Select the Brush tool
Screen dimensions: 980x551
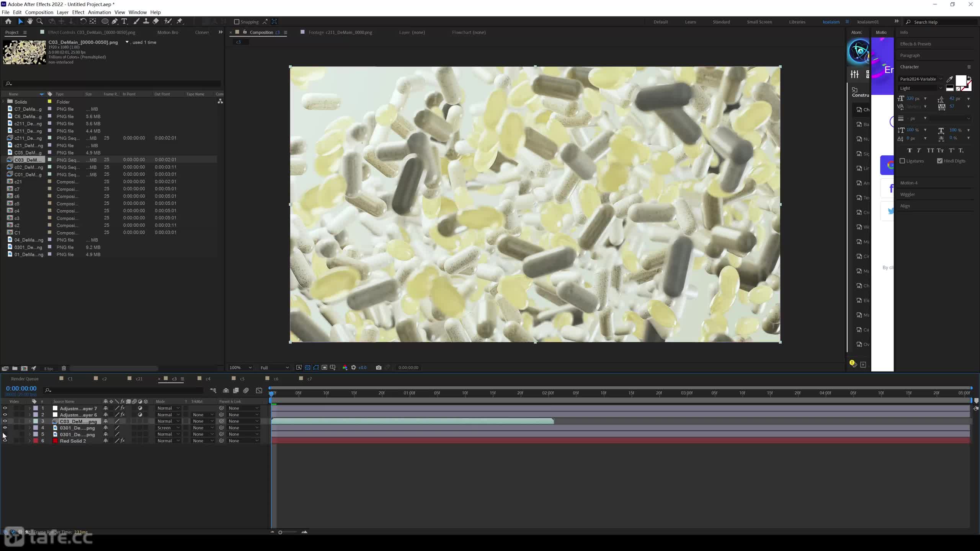click(136, 21)
